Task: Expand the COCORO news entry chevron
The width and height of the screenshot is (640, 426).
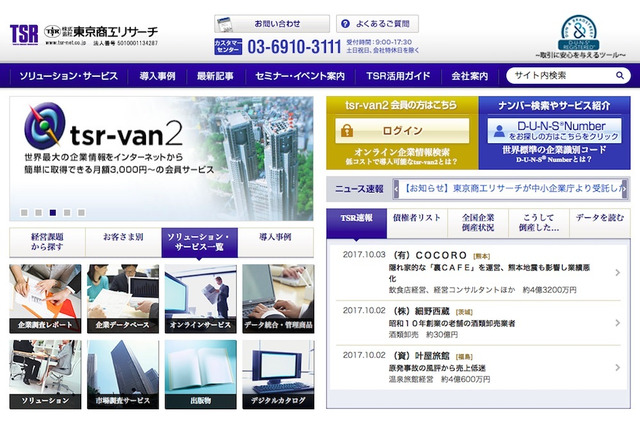Action: coord(618,273)
